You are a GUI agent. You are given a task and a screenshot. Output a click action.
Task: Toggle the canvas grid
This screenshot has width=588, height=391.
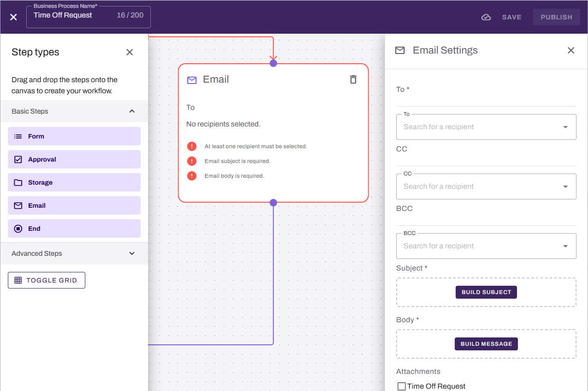tap(47, 280)
